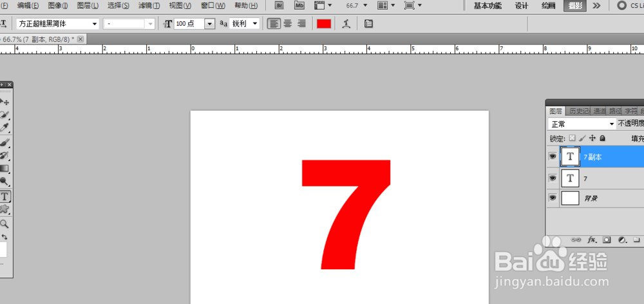Select the Lasso tool in toolbox

pos(5,115)
